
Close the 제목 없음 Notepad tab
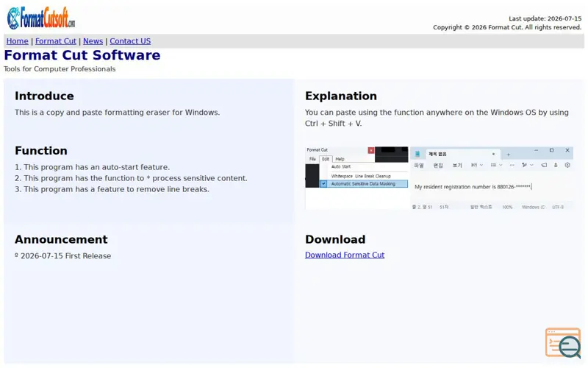[493, 154]
